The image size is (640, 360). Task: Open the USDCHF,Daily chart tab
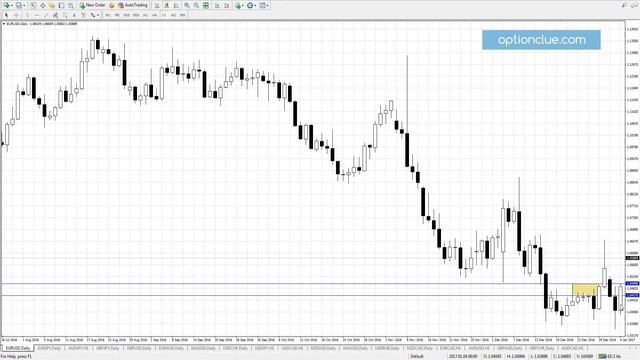click(x=235, y=348)
